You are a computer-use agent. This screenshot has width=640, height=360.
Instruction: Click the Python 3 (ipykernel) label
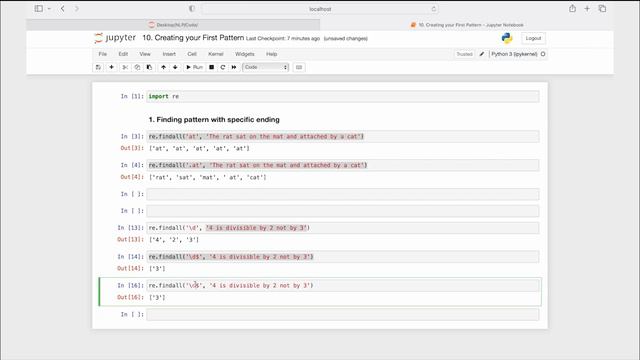pyautogui.click(x=514, y=54)
